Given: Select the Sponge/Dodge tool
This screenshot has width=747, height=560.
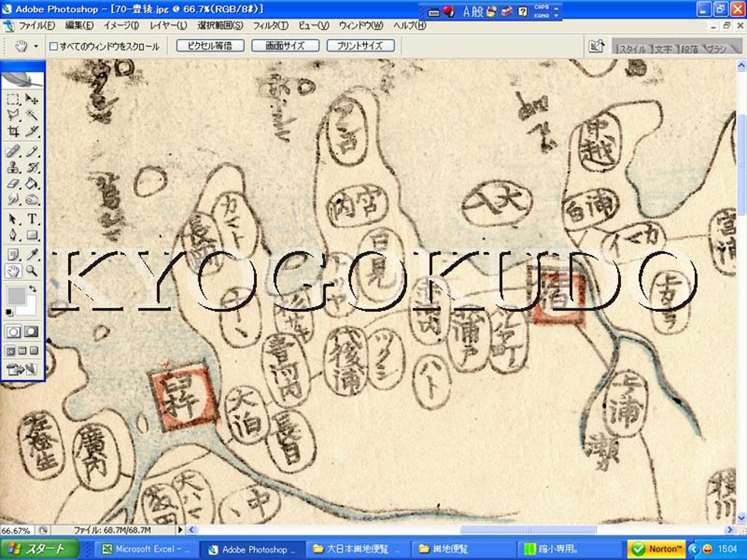Looking at the screenshot, I should pos(31,199).
